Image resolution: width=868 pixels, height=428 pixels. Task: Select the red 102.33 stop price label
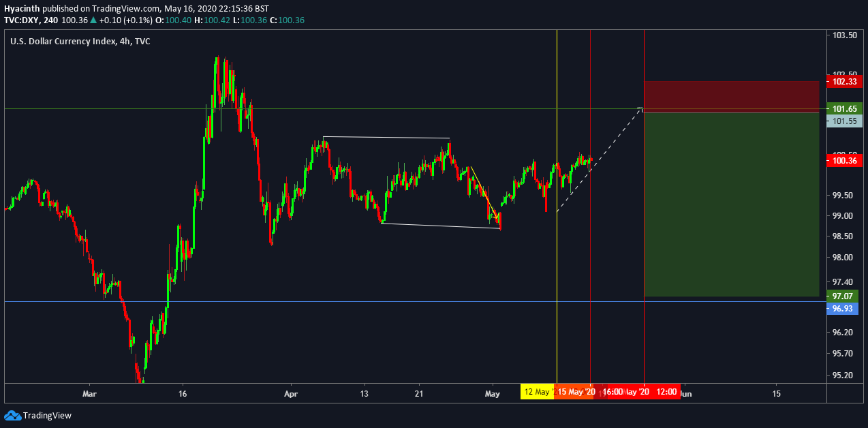tap(845, 82)
